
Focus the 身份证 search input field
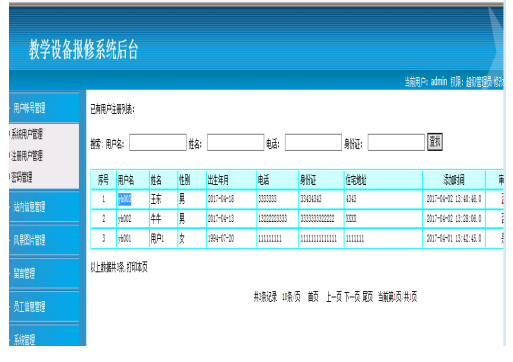396,142
